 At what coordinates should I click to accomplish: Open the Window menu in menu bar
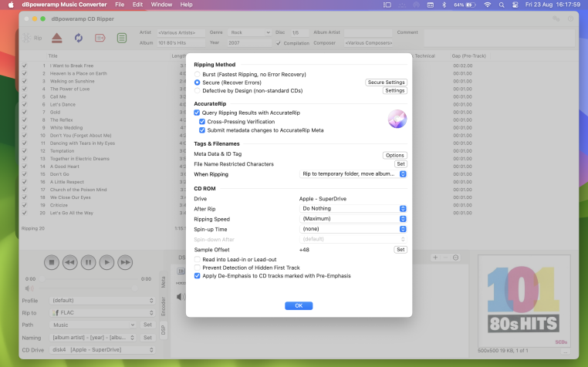coord(161,5)
